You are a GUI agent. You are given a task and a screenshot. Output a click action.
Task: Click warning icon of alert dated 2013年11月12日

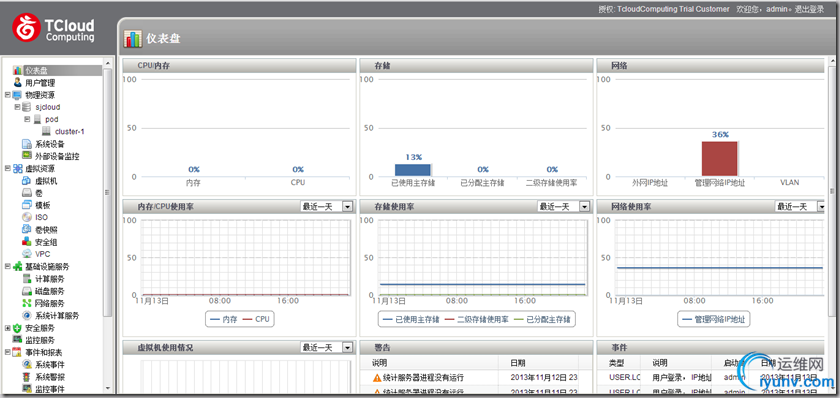pyautogui.click(x=377, y=378)
